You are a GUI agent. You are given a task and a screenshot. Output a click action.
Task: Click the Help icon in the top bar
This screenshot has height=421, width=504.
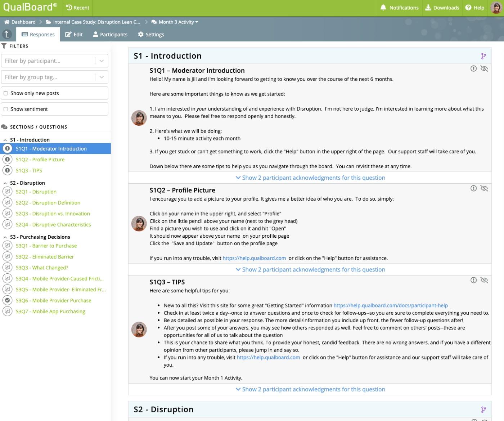469,8
